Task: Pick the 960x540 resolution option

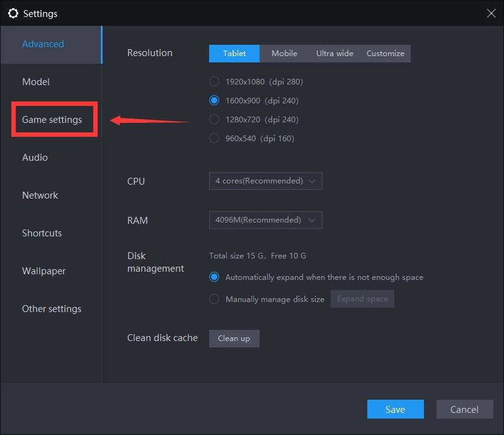Action: point(214,138)
